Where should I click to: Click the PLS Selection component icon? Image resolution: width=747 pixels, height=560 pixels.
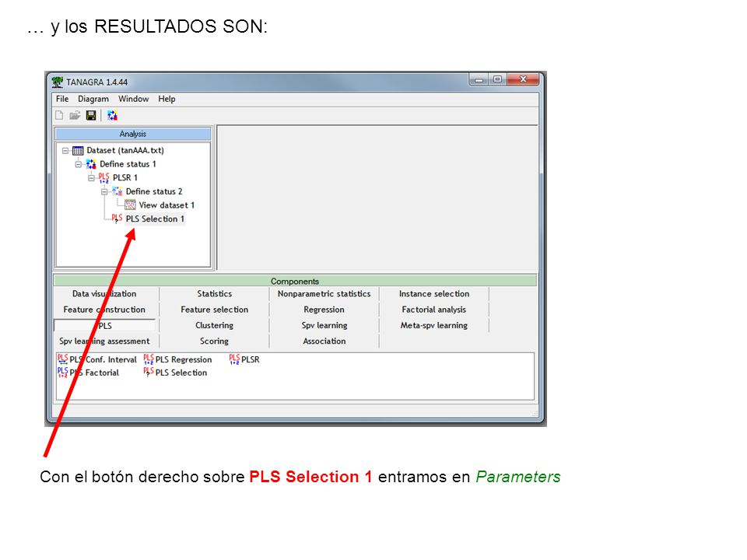click(x=149, y=373)
